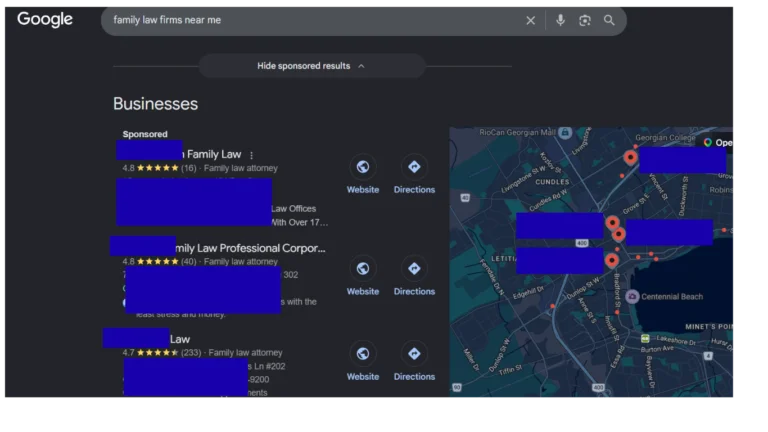The image size is (768, 432).
Task: Click Directions label under 4.7 (233) listing
Action: pyautogui.click(x=414, y=377)
